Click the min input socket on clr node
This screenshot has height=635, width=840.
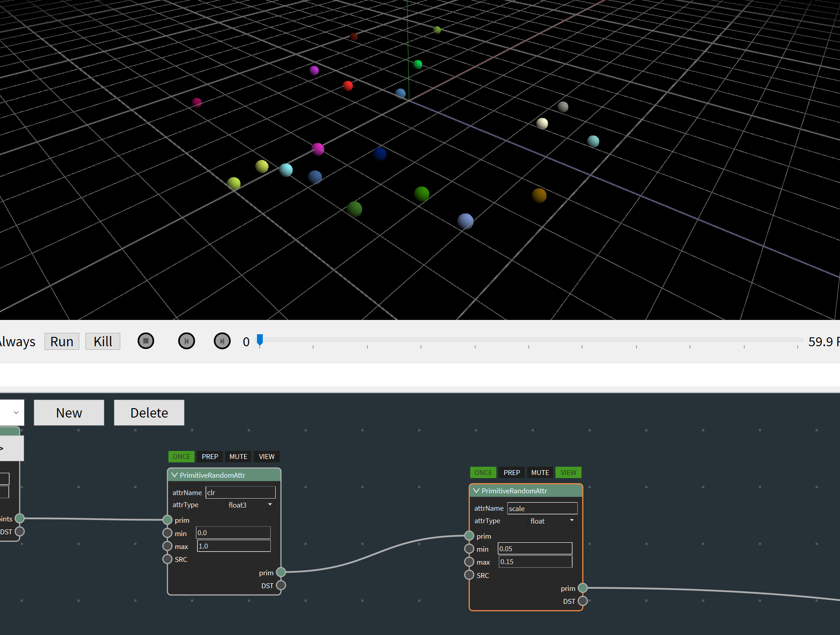(x=167, y=533)
